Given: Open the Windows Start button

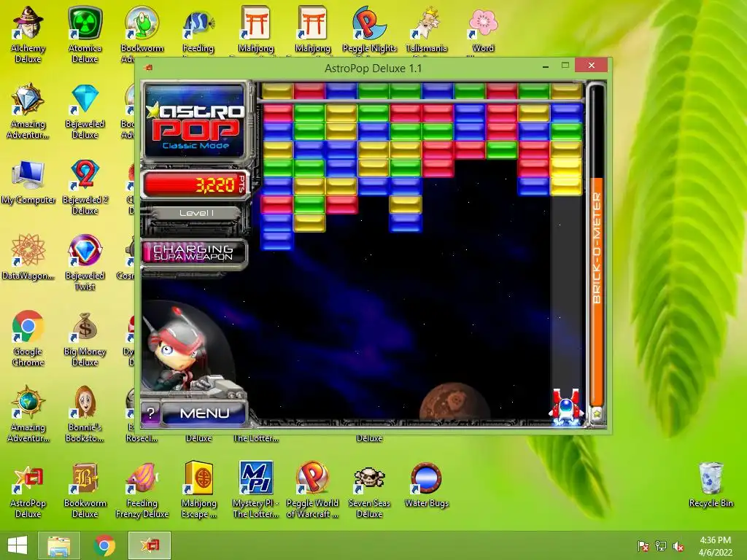Looking at the screenshot, I should coord(18,545).
